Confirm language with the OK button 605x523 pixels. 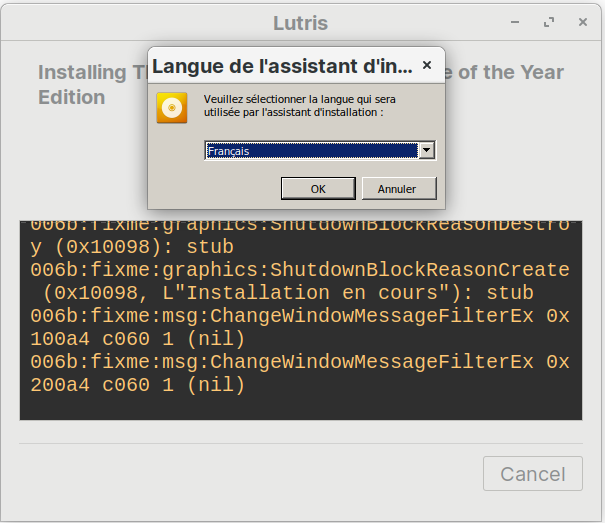point(318,188)
